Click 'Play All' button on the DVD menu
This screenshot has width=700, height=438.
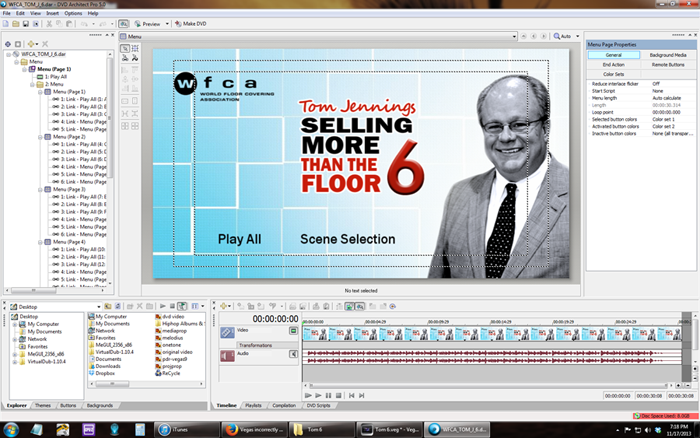(x=239, y=239)
